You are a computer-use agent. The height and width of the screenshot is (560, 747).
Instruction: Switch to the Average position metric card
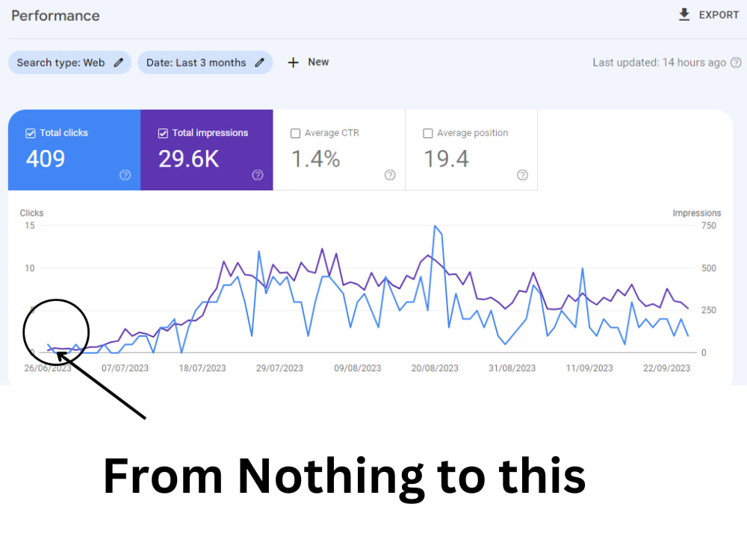[471, 149]
